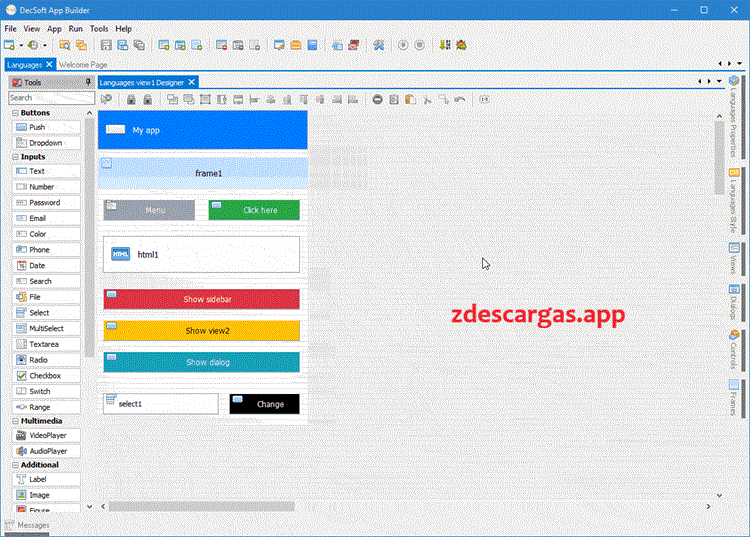Screen dimensions: 750x537
Task: Click the Add new view icon
Action: point(164,45)
